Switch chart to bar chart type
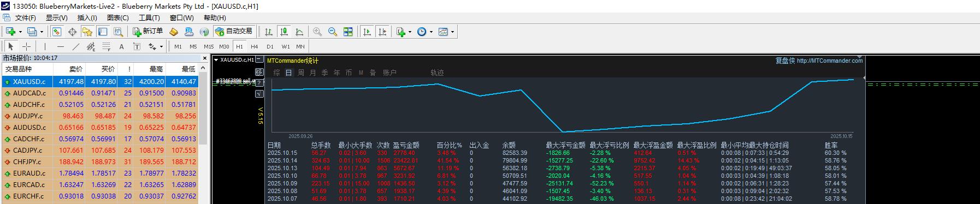 click(269, 32)
